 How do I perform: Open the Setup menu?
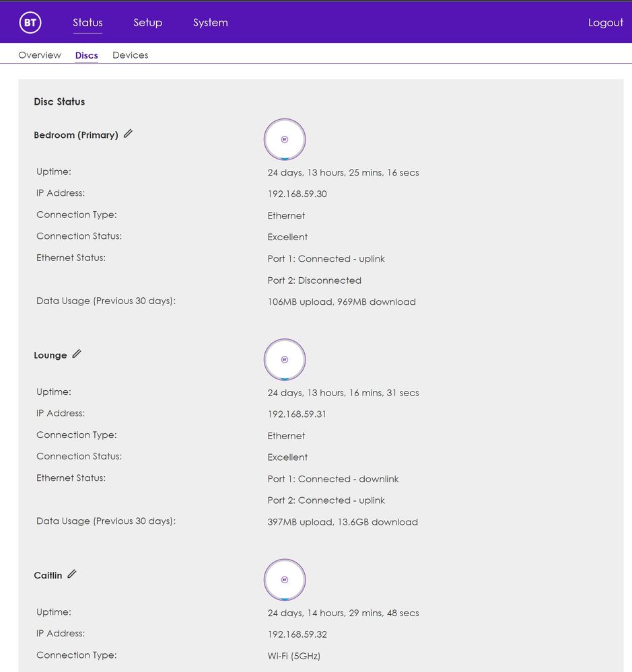pos(147,23)
